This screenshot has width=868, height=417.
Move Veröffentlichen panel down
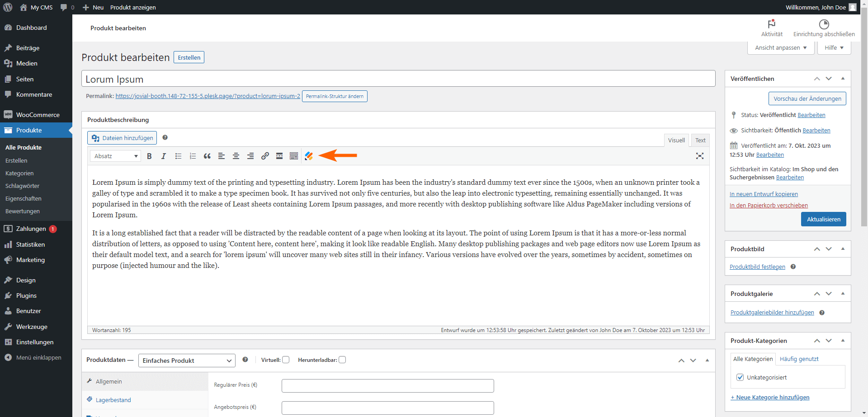pyautogui.click(x=829, y=79)
